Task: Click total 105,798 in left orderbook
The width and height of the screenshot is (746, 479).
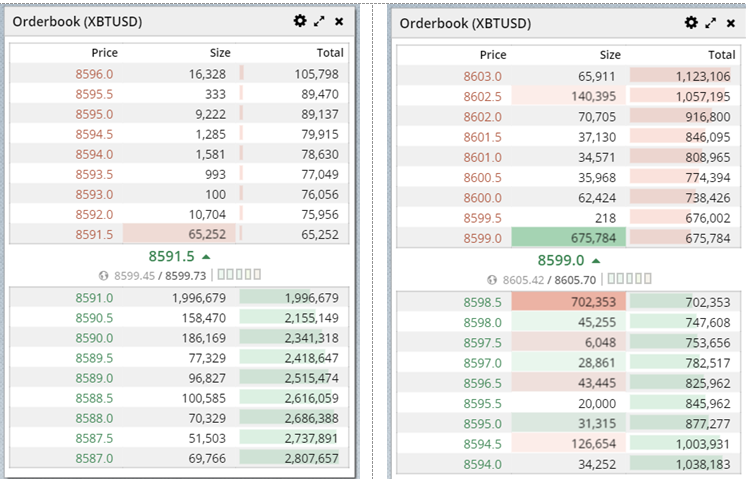Action: 316,74
